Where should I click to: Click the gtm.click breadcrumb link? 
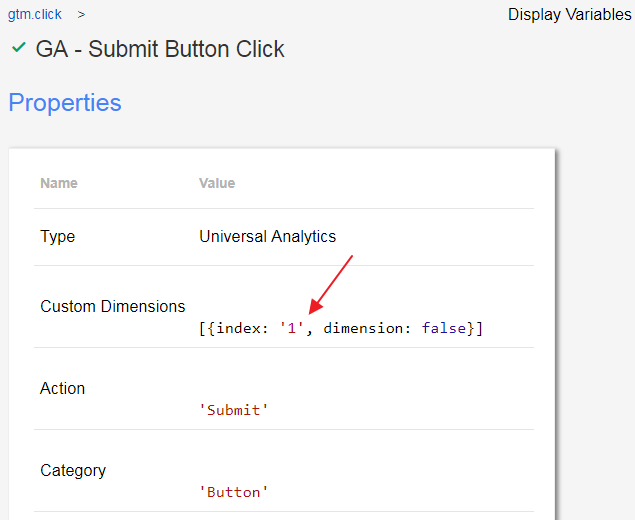pyautogui.click(x=34, y=15)
